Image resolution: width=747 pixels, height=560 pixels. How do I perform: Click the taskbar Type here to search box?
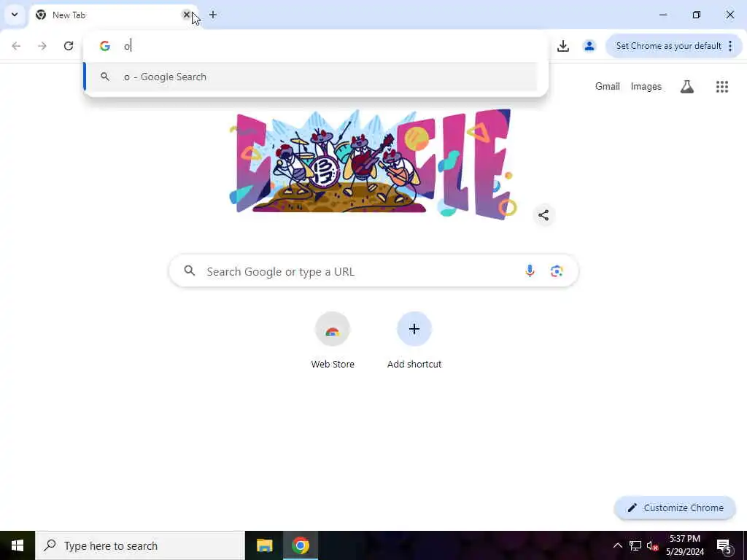click(140, 545)
